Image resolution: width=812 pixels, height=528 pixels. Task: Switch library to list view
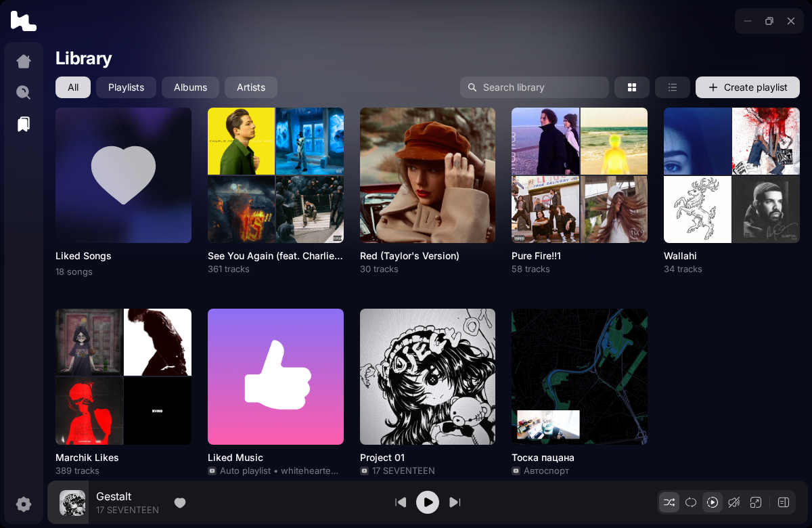pos(673,87)
